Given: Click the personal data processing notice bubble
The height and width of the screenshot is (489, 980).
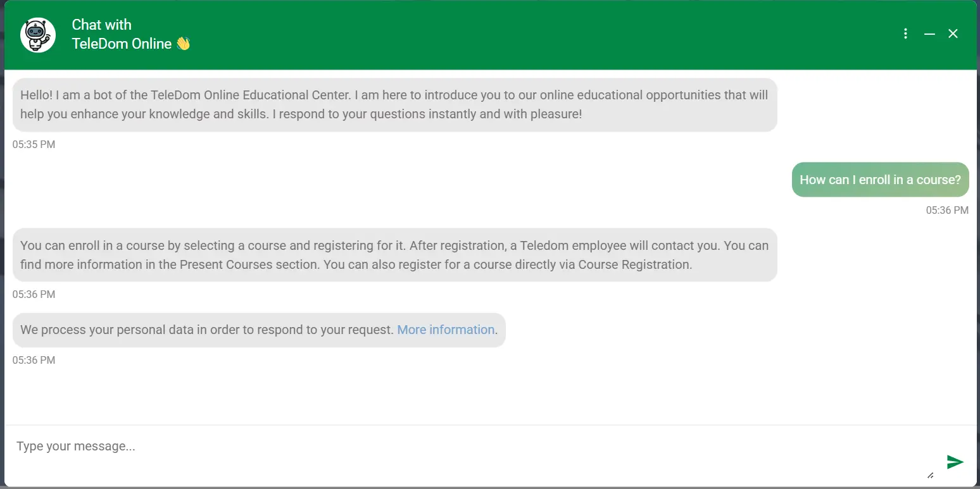Looking at the screenshot, I should click(259, 330).
